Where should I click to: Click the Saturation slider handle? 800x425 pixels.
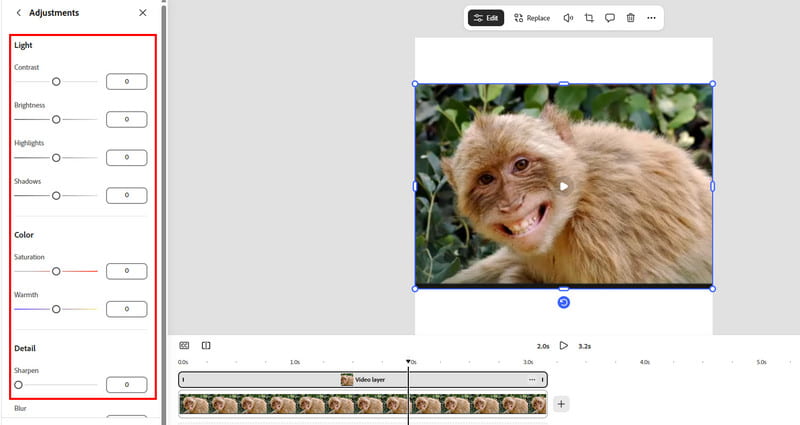coord(56,271)
